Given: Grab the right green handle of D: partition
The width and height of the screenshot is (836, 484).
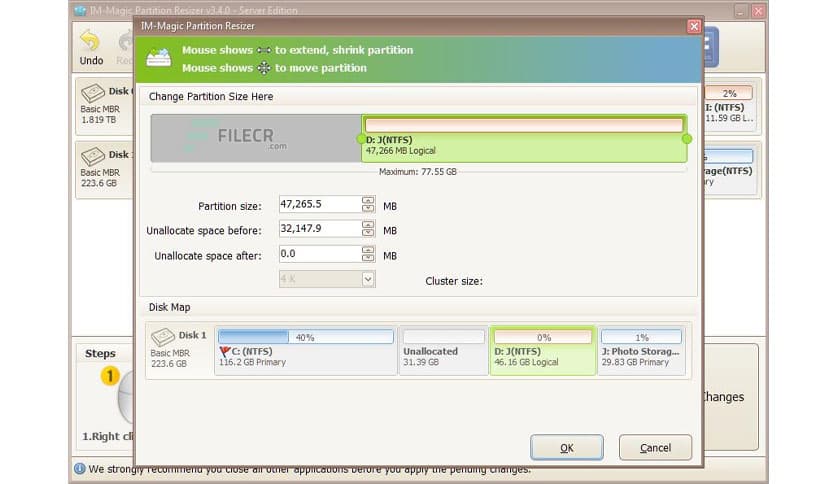Looking at the screenshot, I should 687,139.
